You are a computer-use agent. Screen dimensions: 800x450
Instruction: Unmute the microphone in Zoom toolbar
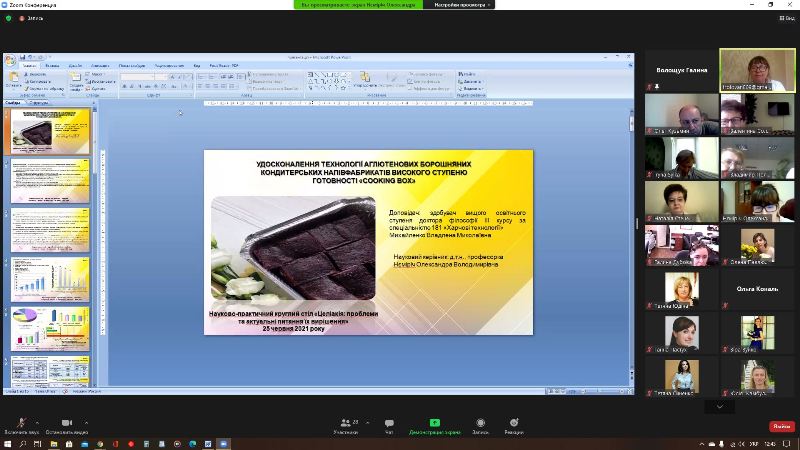(x=20, y=426)
